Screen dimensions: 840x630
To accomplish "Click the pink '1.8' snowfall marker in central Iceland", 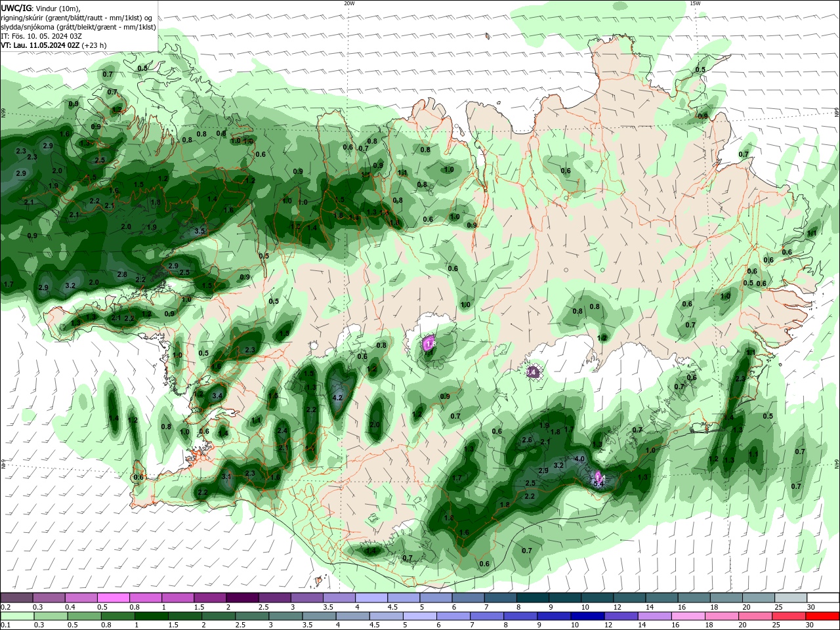I will pos(430,343).
